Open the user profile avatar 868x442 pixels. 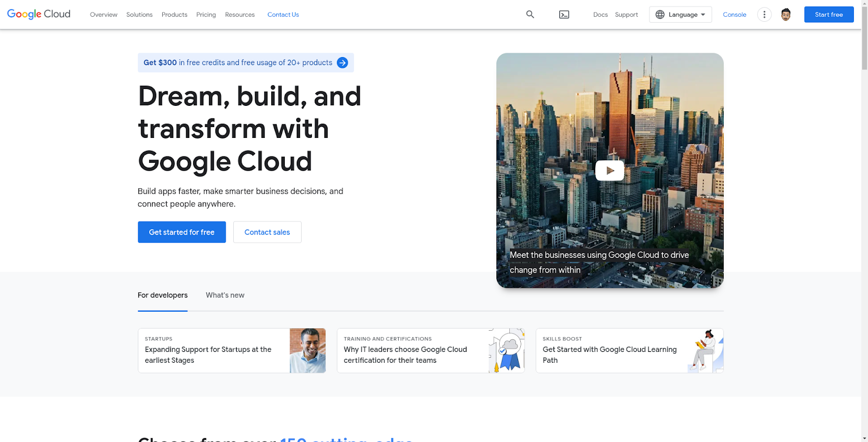pos(786,15)
